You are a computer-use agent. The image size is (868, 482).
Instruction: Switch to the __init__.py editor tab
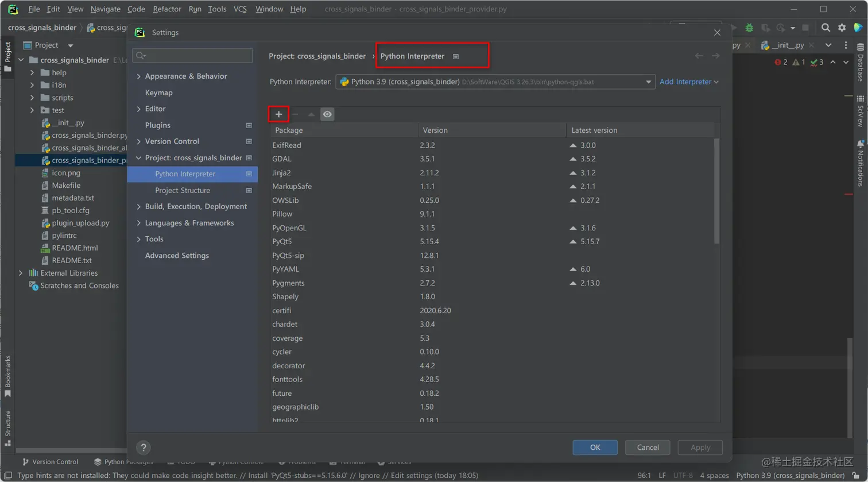[x=788, y=45]
